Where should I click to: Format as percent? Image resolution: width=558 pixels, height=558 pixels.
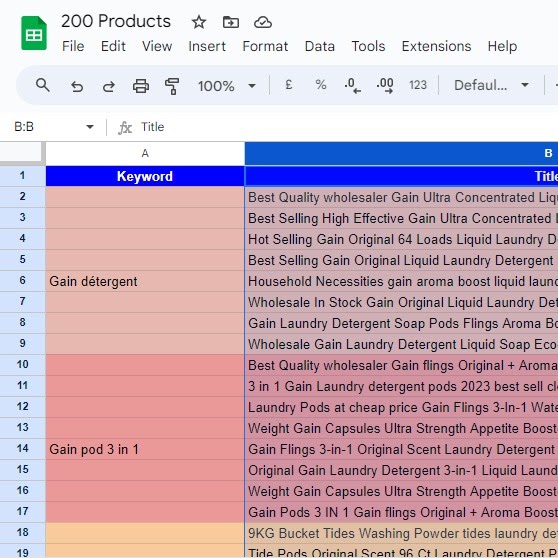pos(321,85)
